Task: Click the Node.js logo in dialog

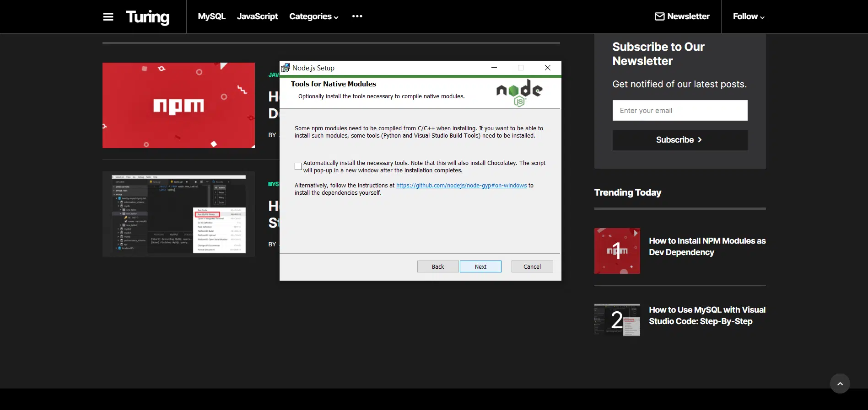Action: [x=519, y=93]
